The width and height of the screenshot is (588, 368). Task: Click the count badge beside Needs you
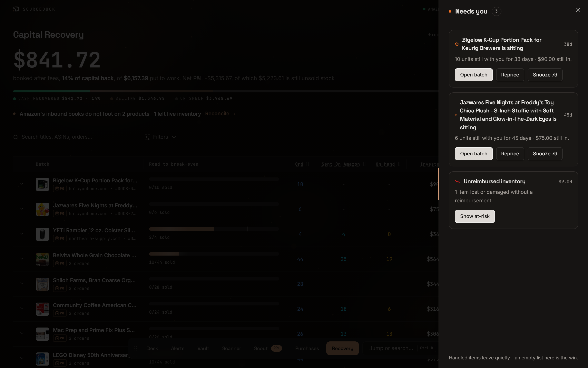[496, 11]
